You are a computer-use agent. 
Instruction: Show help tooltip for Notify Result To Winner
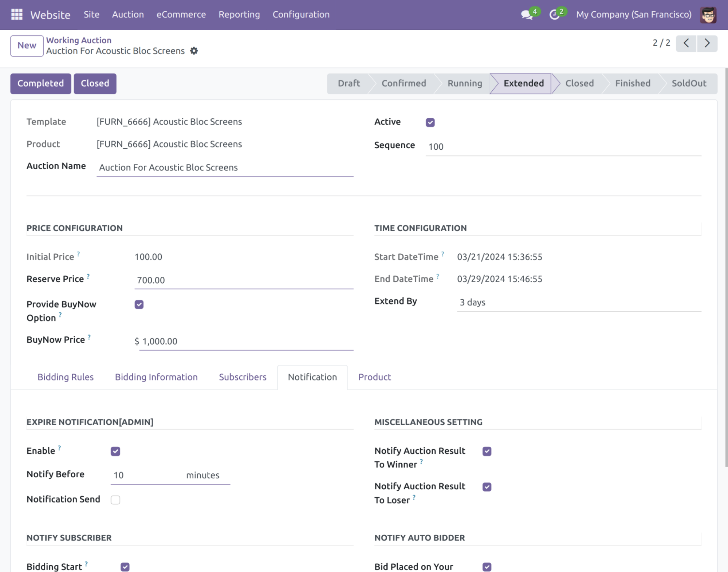tap(421, 462)
